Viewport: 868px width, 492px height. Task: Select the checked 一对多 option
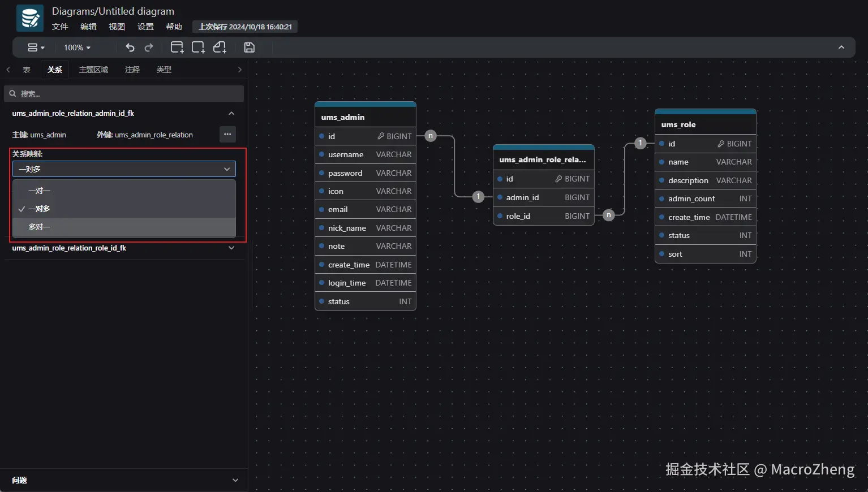tap(40, 209)
